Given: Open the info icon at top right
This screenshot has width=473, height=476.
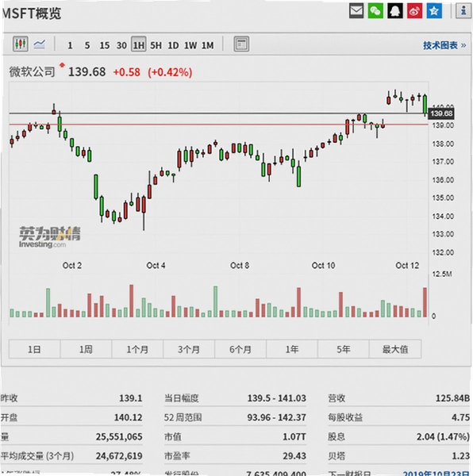Looking at the screenshot, I should pyautogui.click(x=463, y=11).
